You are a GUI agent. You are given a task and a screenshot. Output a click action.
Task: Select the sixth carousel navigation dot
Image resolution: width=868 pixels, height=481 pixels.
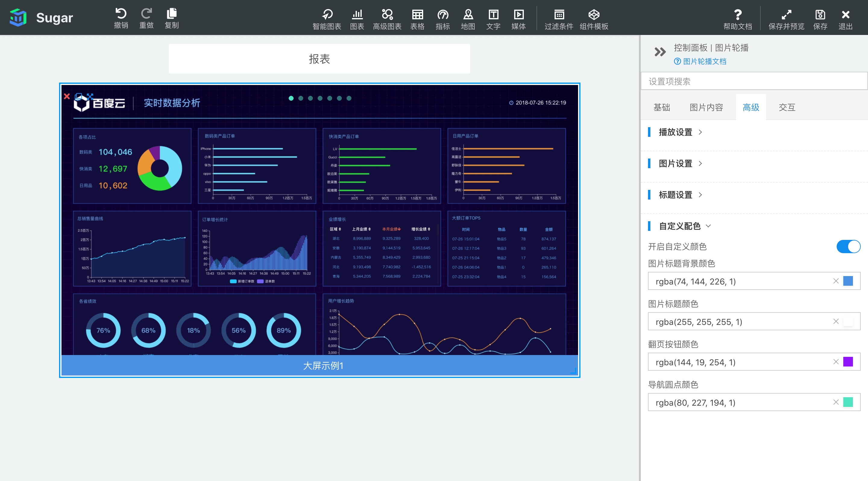[339, 98]
